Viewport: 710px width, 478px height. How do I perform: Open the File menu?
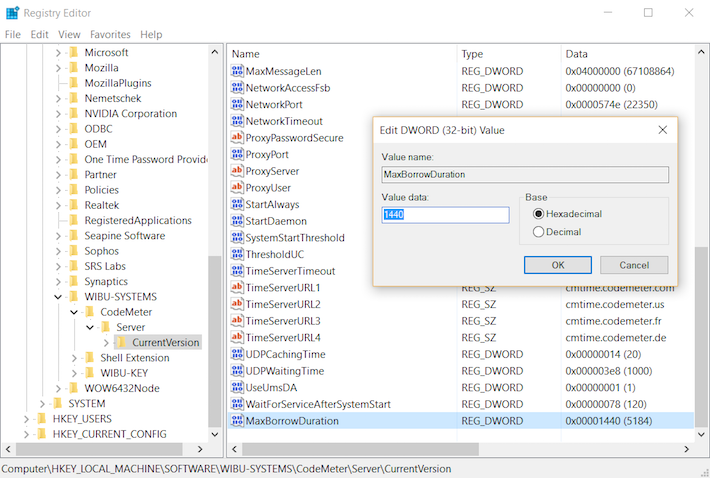click(13, 34)
